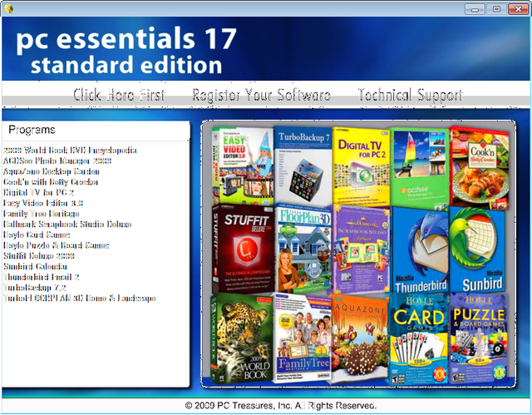Click the World Book leopard box art
532x415 pixels.
242,338
